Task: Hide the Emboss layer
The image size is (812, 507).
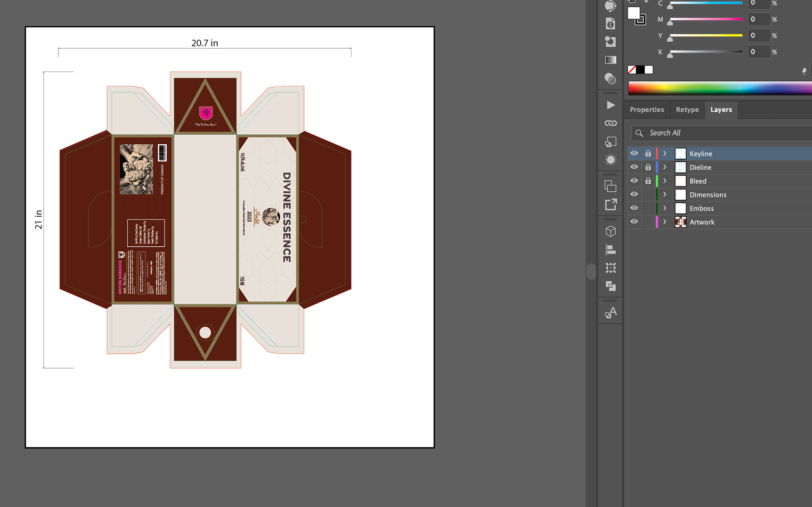Action: 634,208
